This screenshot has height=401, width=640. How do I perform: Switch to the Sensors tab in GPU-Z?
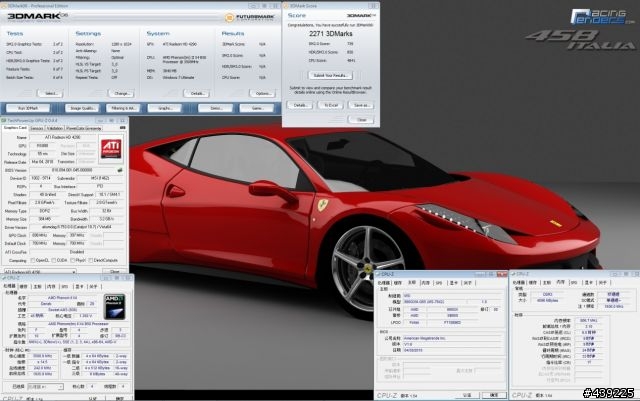click(37, 128)
